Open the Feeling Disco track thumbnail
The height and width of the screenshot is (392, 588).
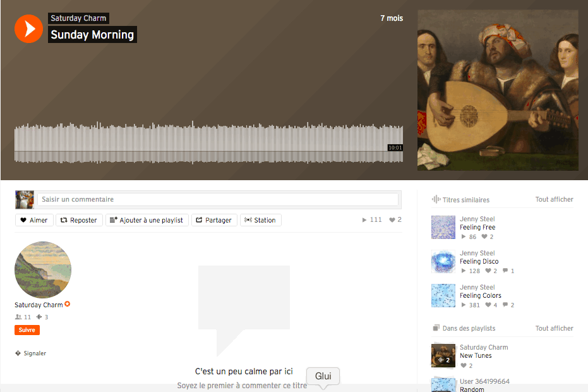click(443, 262)
